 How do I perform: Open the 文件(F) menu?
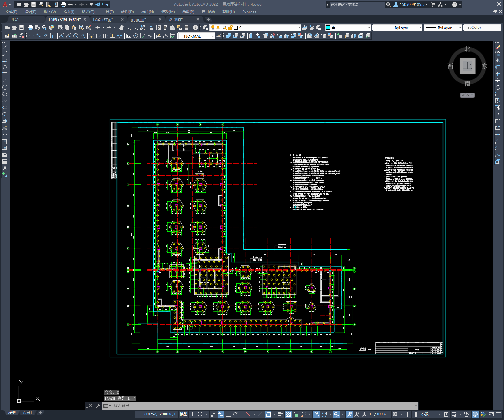pyautogui.click(x=11, y=12)
